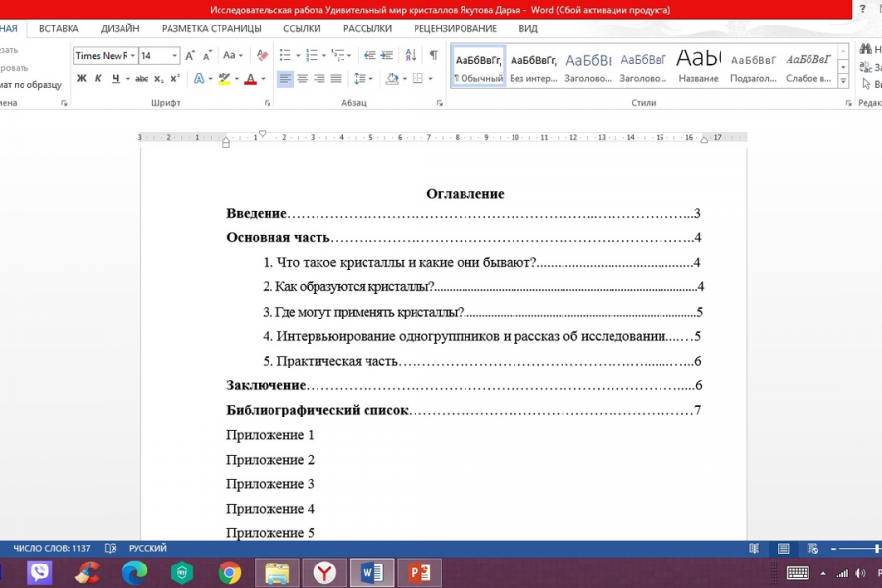Image resolution: width=882 pixels, height=588 pixels.
Task: Decrease font size button
Action: pos(207,55)
